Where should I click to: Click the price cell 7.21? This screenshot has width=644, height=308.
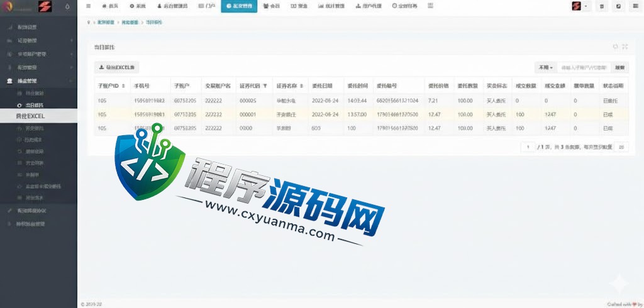(433, 101)
